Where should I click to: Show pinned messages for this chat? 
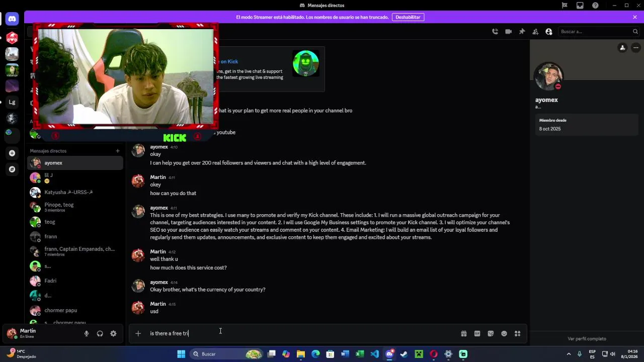522,31
